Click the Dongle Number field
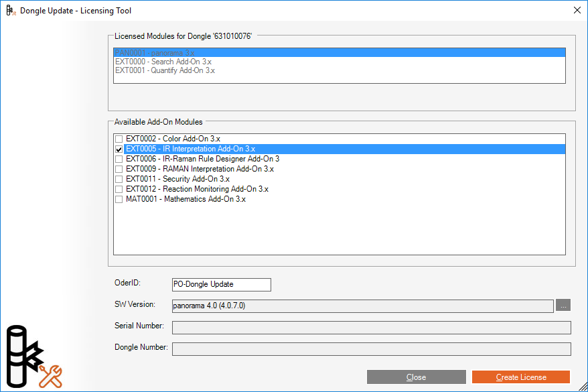 click(371, 349)
